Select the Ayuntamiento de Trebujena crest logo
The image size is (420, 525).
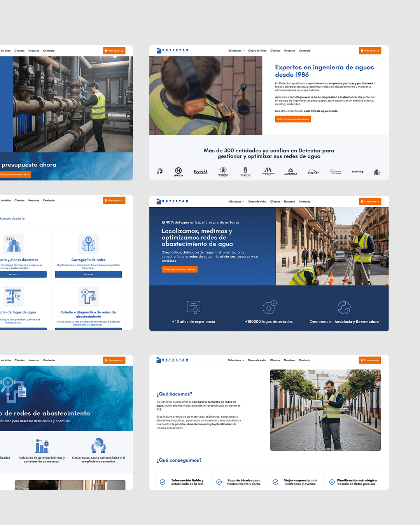(x=223, y=171)
